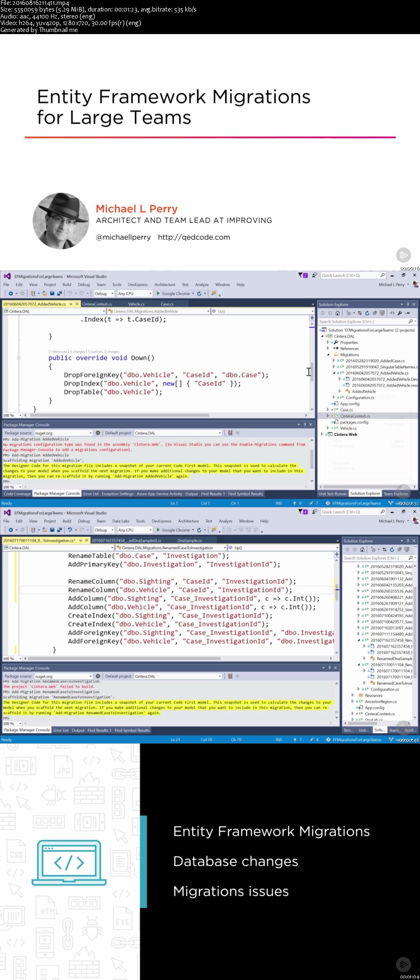Viewport: 420px width, 980px height.
Task: Collapse Migrations folder in Solution Explorer
Action: [x=328, y=355]
